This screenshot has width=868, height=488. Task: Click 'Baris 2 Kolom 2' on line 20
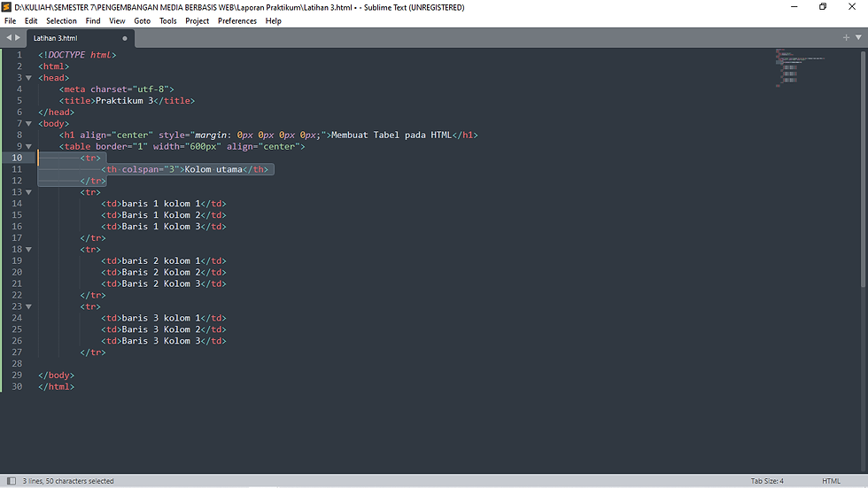(x=161, y=272)
